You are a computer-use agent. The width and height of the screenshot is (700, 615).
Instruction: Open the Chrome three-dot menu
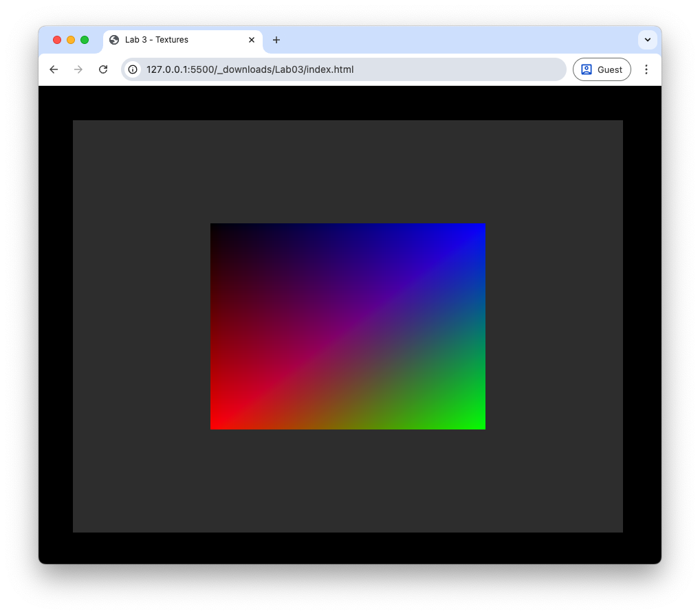coord(646,69)
